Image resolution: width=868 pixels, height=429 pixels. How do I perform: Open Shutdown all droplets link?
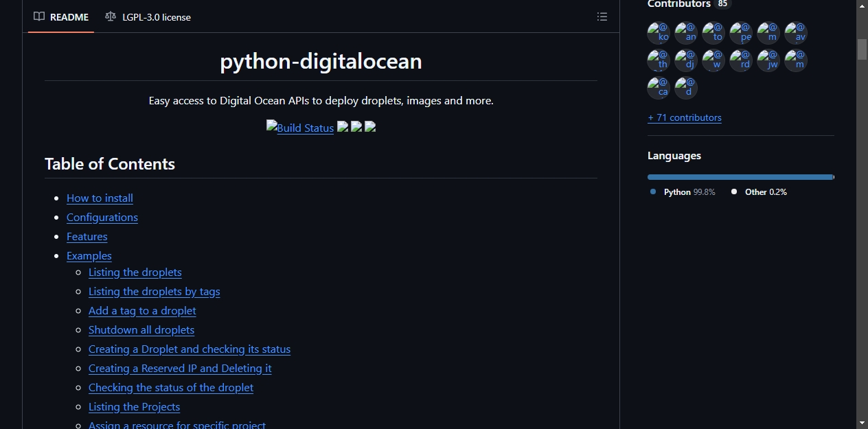point(141,329)
